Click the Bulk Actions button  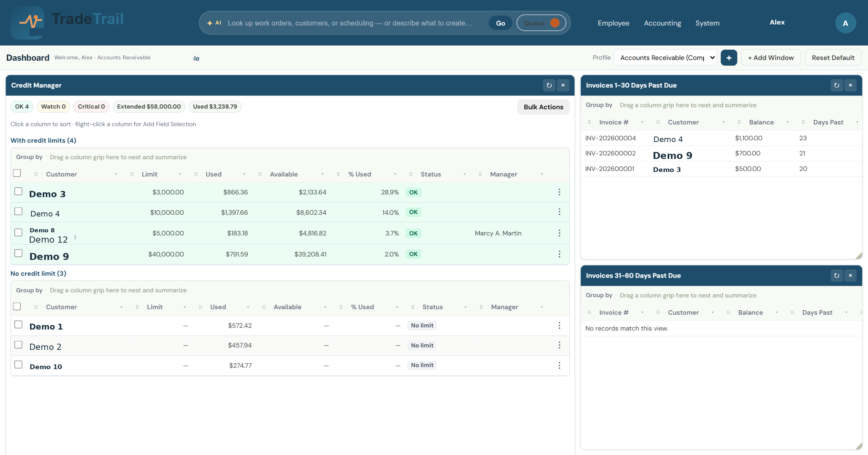544,107
